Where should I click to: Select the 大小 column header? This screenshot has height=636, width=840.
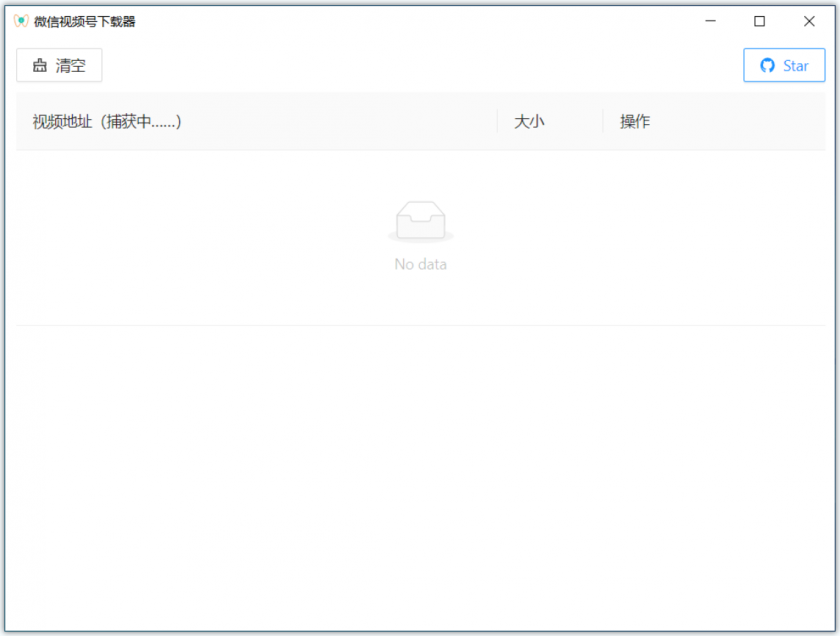point(529,121)
